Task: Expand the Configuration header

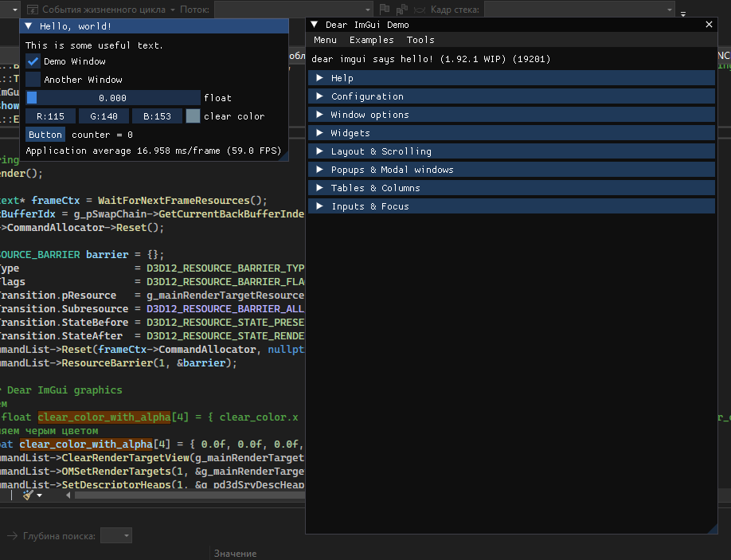Action: point(511,96)
